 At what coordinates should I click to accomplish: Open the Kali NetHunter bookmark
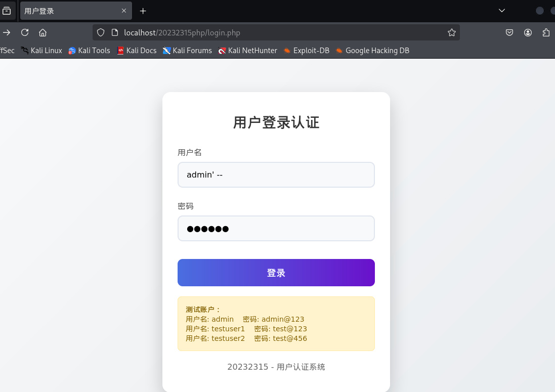tap(248, 51)
